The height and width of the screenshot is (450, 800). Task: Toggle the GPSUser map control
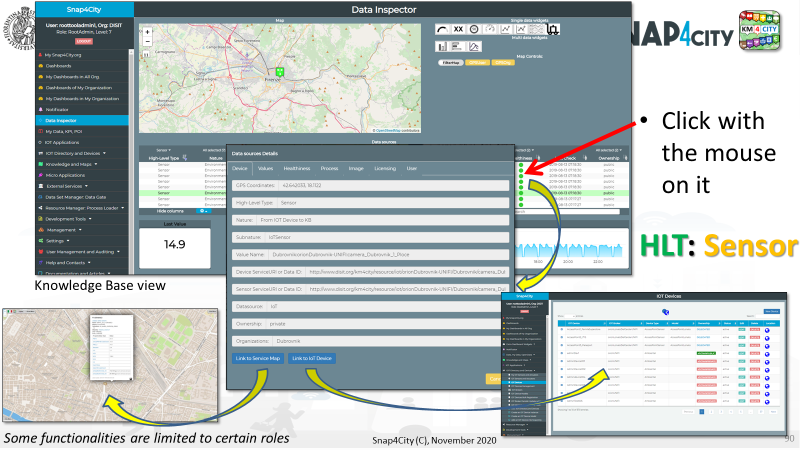tap(477, 62)
